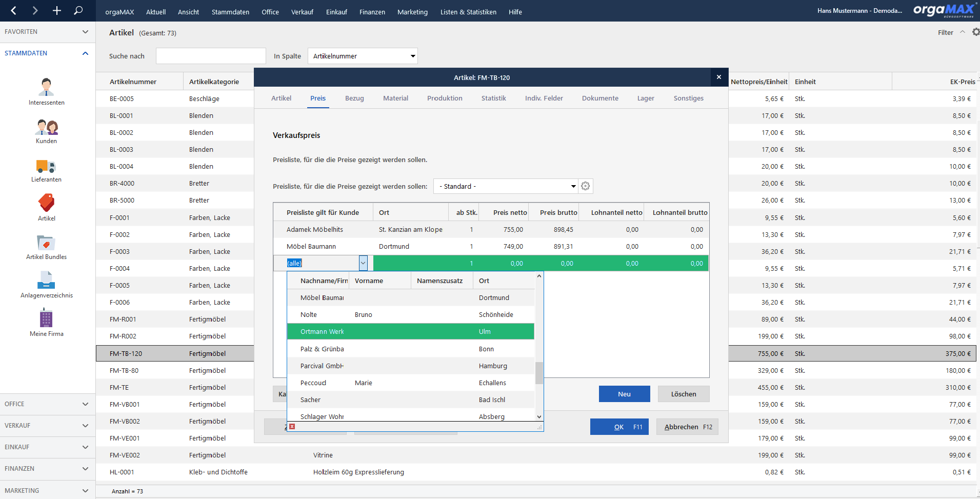Click the Suche nach input field
The image size is (980, 499).
(x=211, y=56)
